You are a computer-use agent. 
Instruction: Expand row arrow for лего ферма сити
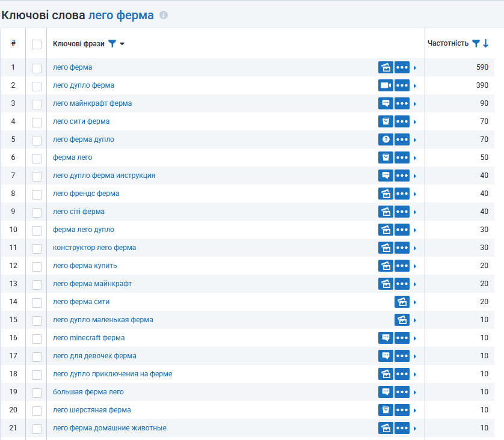point(415,302)
